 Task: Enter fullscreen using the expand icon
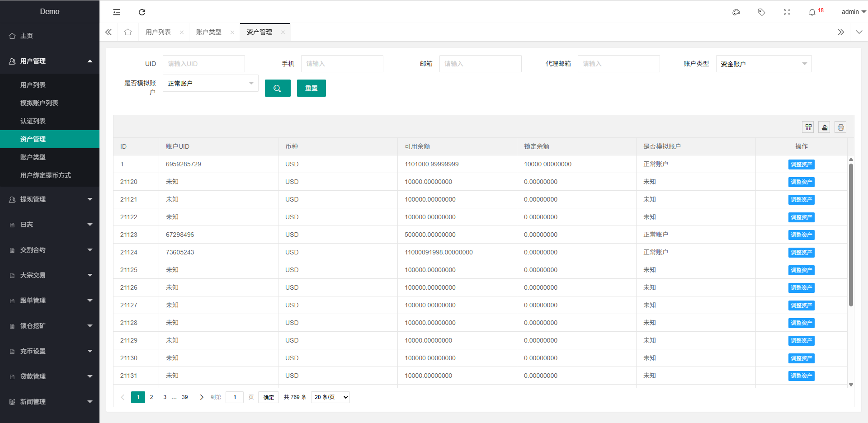point(787,12)
